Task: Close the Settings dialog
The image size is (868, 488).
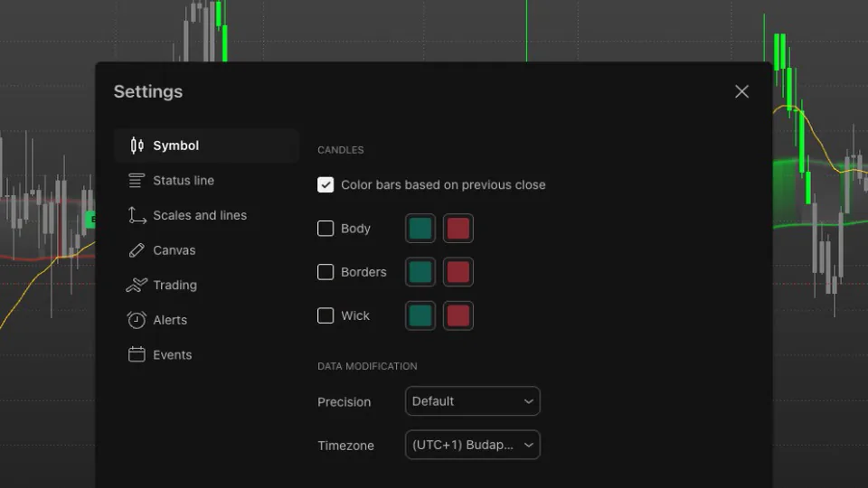Action: pyautogui.click(x=741, y=91)
